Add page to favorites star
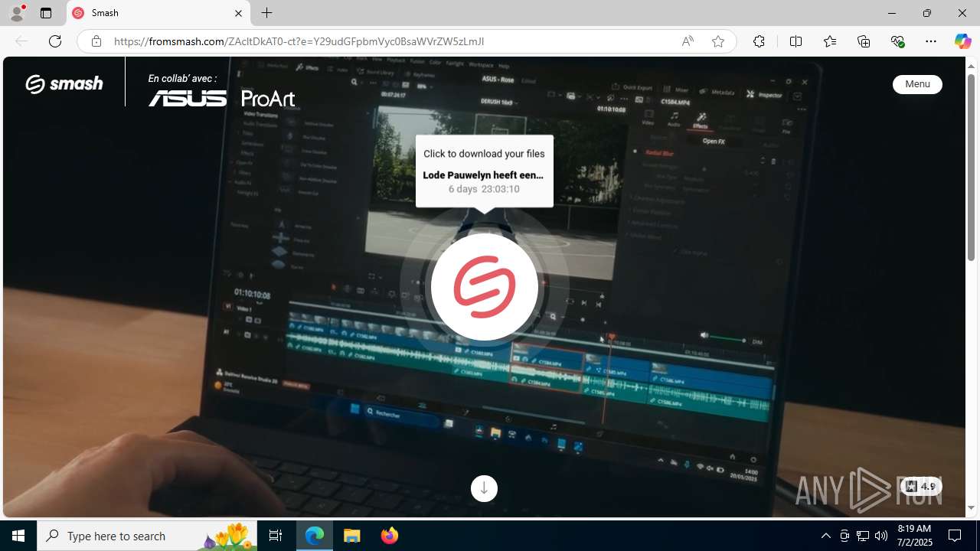Viewport: 980px width, 551px height. [718, 41]
